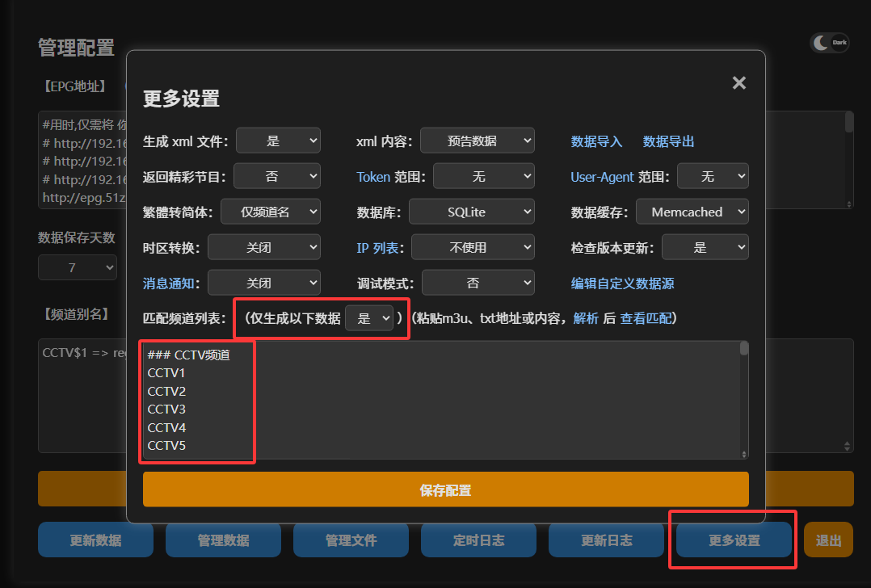The height and width of the screenshot is (588, 871).
Task: Open 编辑自定义数据源 link
Action: pyautogui.click(x=623, y=283)
